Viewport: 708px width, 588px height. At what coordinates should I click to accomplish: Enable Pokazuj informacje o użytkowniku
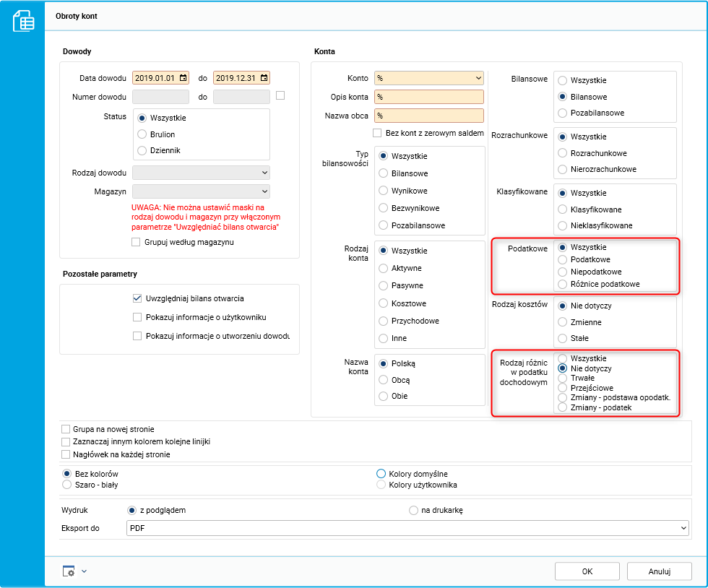137,317
